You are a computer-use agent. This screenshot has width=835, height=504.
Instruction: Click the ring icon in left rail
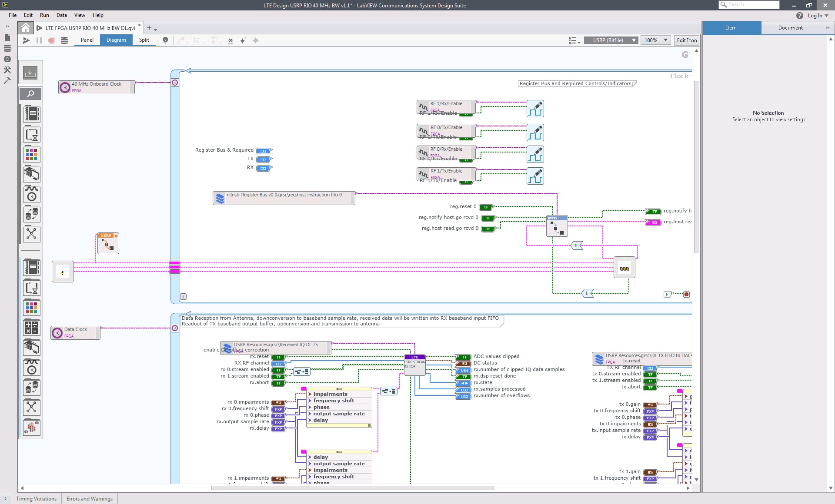(7, 59)
